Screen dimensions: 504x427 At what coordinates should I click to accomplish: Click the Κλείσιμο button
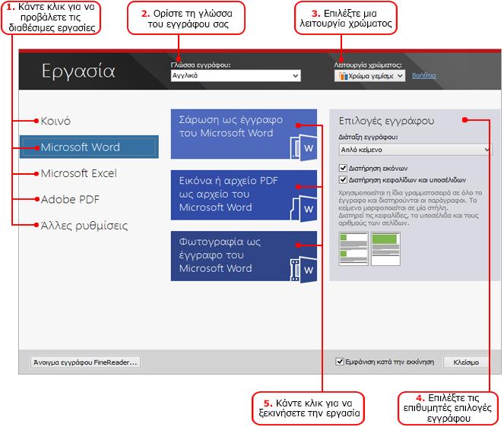466,362
